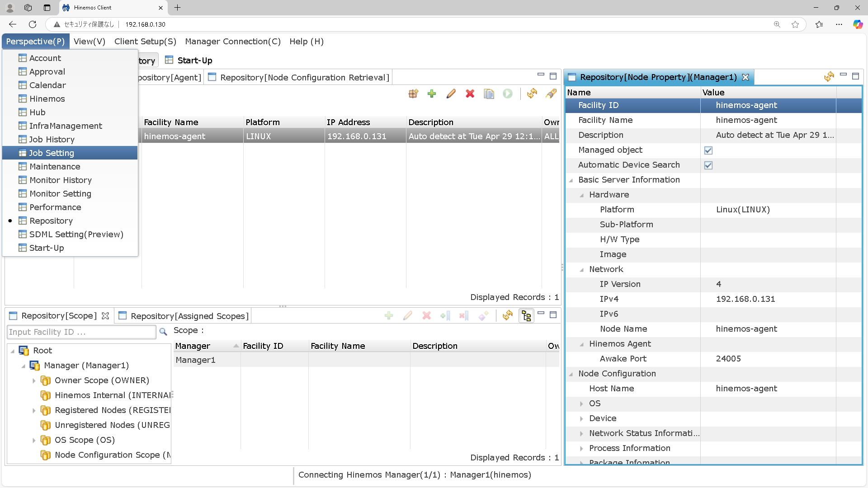The image size is (868, 488).
Task: Toggle Automatic Device Search checkbox
Action: pyautogui.click(x=708, y=165)
